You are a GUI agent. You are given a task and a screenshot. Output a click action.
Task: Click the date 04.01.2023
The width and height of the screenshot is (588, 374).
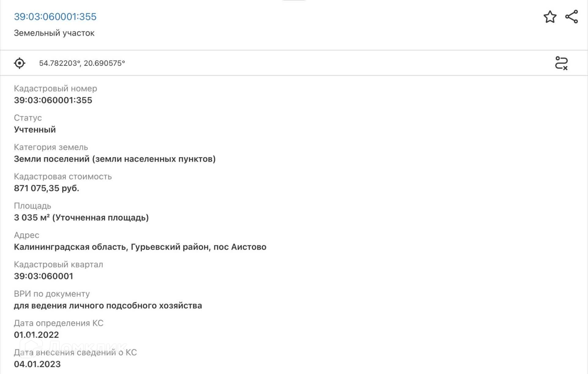(37, 364)
